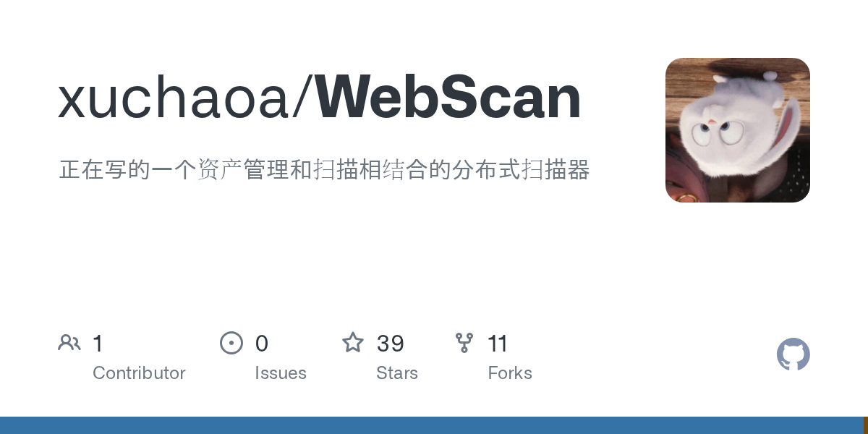868x434 pixels.
Task: Click the stars count 39
Action: [x=391, y=344]
